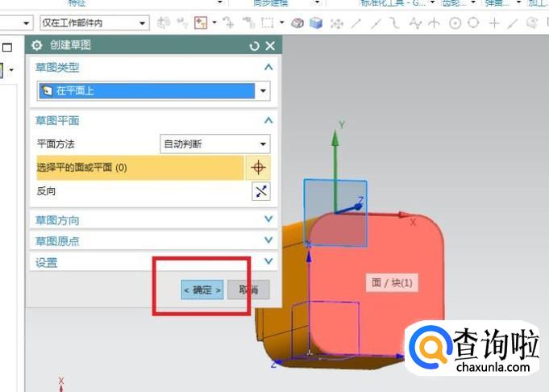Toggle the control point curve snap icon
Viewport: 549px width, 392px height.
(395, 23)
